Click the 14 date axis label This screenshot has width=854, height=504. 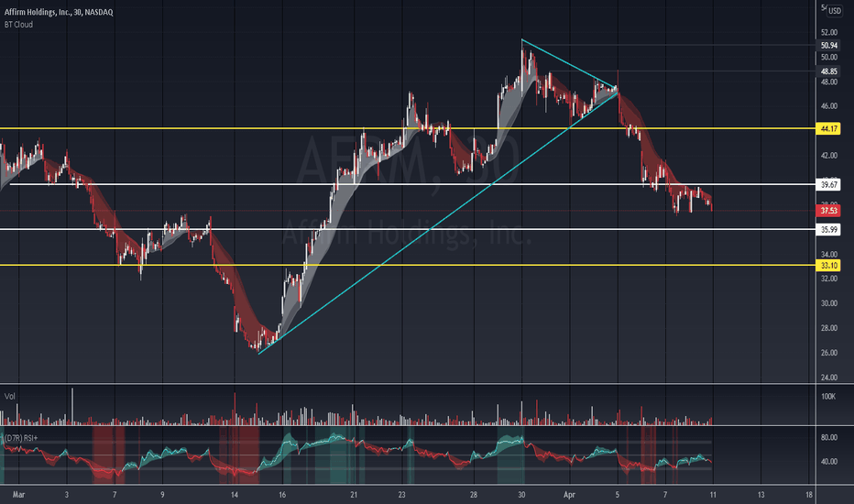click(x=235, y=495)
